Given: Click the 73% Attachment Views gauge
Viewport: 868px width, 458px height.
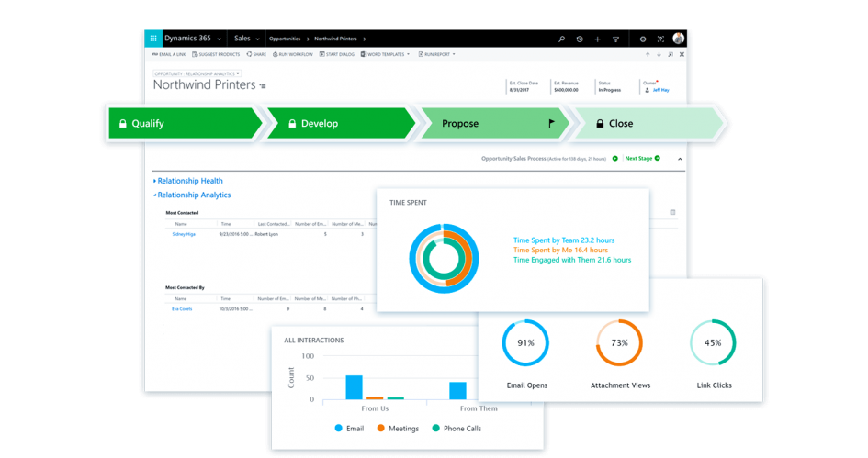Looking at the screenshot, I should 619,343.
